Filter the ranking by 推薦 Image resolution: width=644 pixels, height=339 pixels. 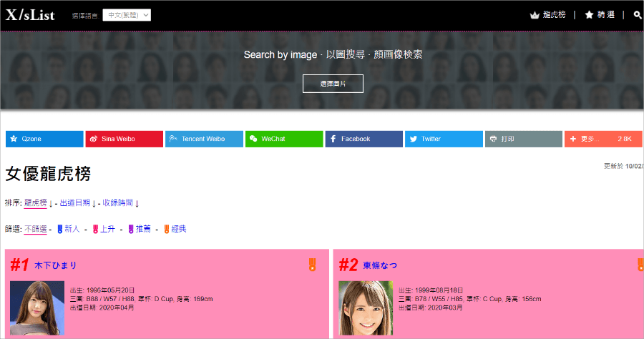tap(142, 229)
